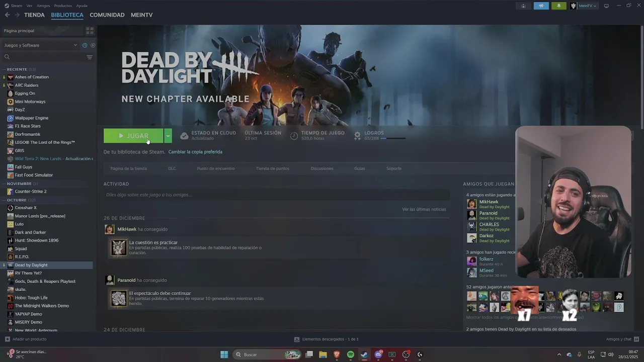This screenshot has width=644, height=362.
Task: Open notifications bell button
Action: pyautogui.click(x=558, y=6)
